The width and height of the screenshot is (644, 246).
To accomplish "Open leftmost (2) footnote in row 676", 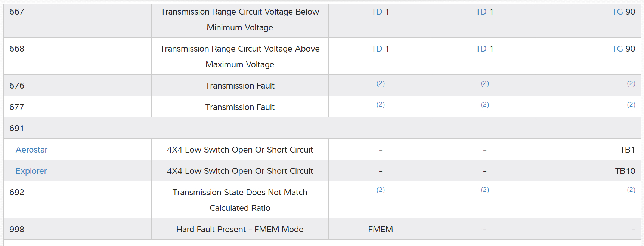I will pos(380,83).
